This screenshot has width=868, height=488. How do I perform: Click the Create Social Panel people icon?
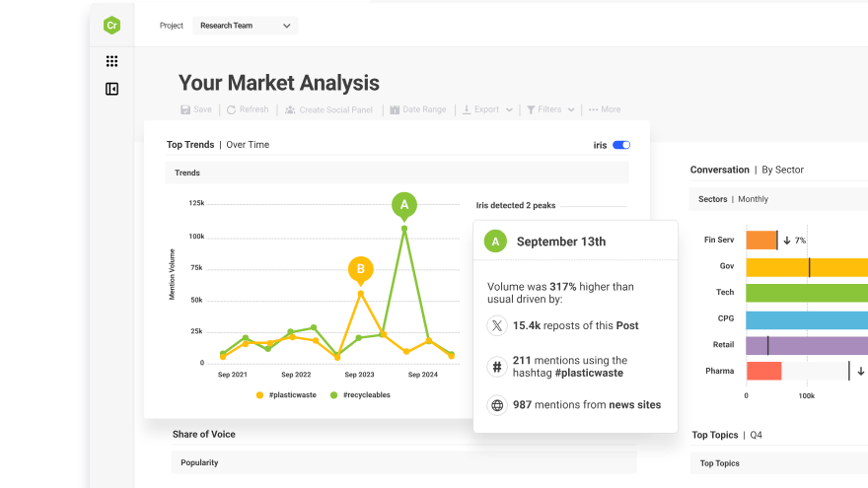coord(290,109)
